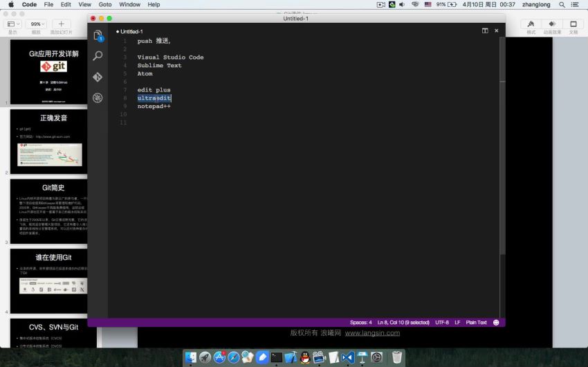Viewport: 588px width, 367px height.
Task: Open the Edit menu
Action: click(x=66, y=5)
